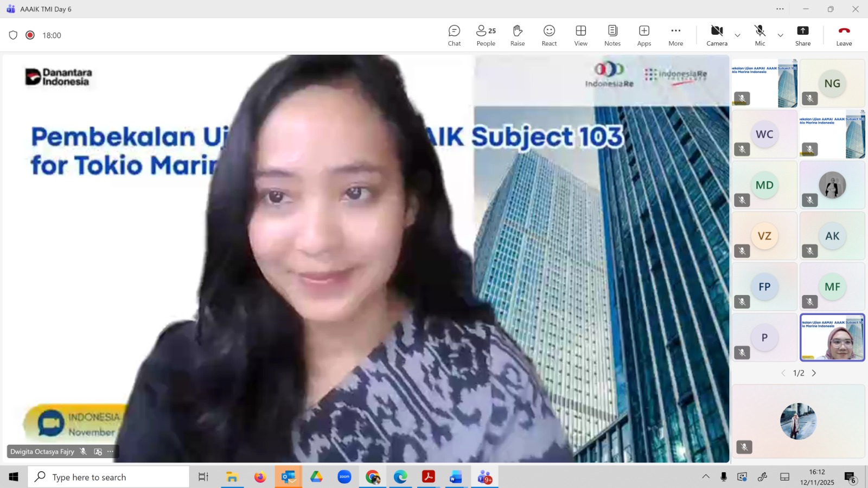Expand mic options dropdown arrow
Viewport: 868px width, 488px height.
[x=780, y=36]
